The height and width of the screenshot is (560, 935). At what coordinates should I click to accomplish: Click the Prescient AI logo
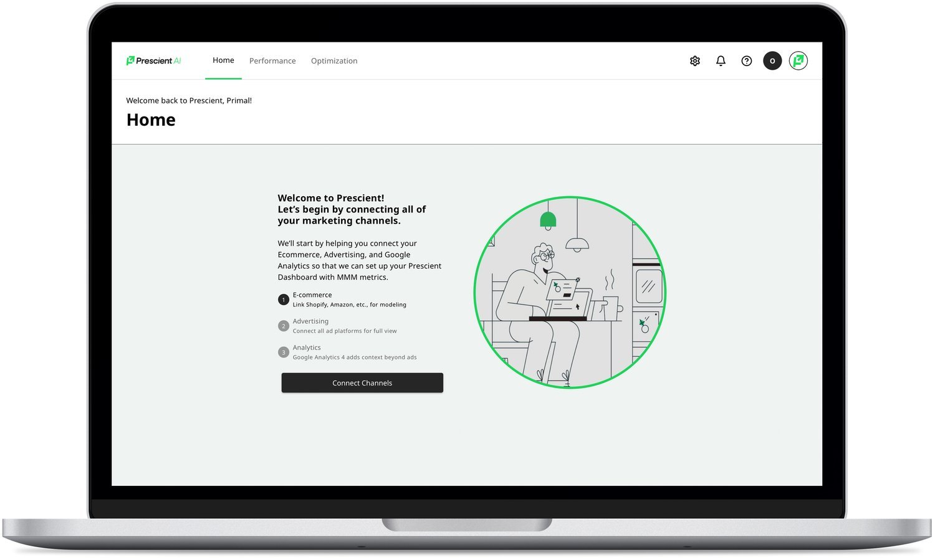[153, 60]
